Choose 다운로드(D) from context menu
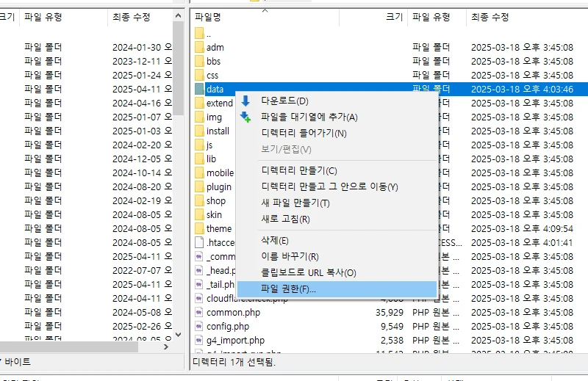This screenshot has width=588, height=381. (337, 101)
